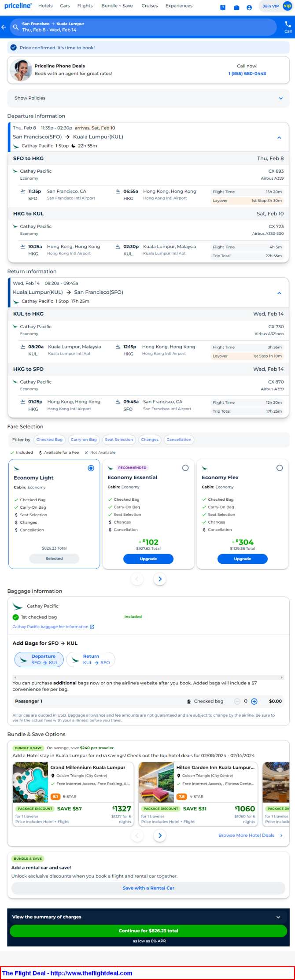Open the Grand Millennium Kuala Lumpur title
Viewport: 295px width, 980px height.
pos(88,767)
